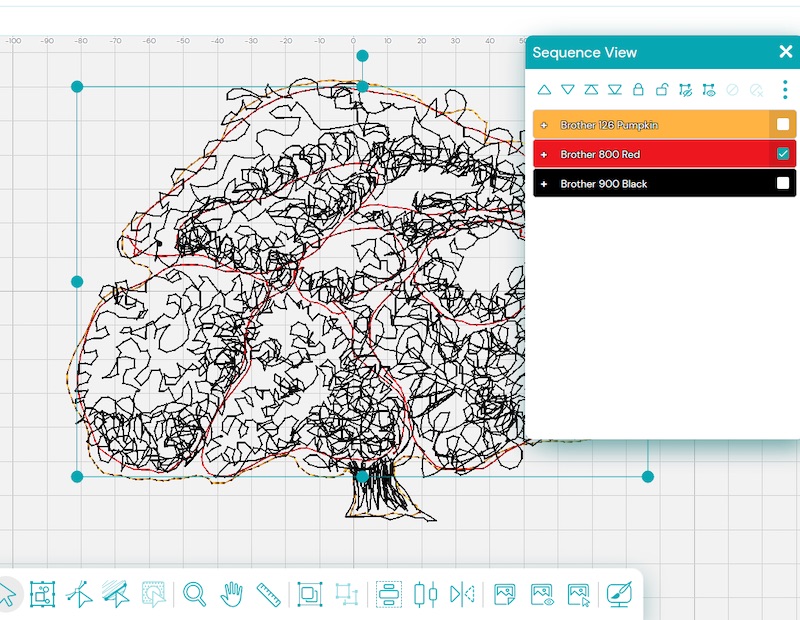800x620 pixels.
Task: Select the Brother 800 Red row
Action: point(664,154)
